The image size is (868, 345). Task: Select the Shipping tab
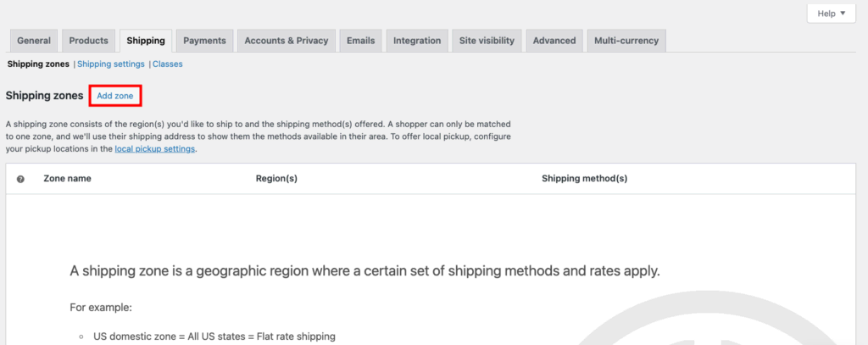coord(146,41)
